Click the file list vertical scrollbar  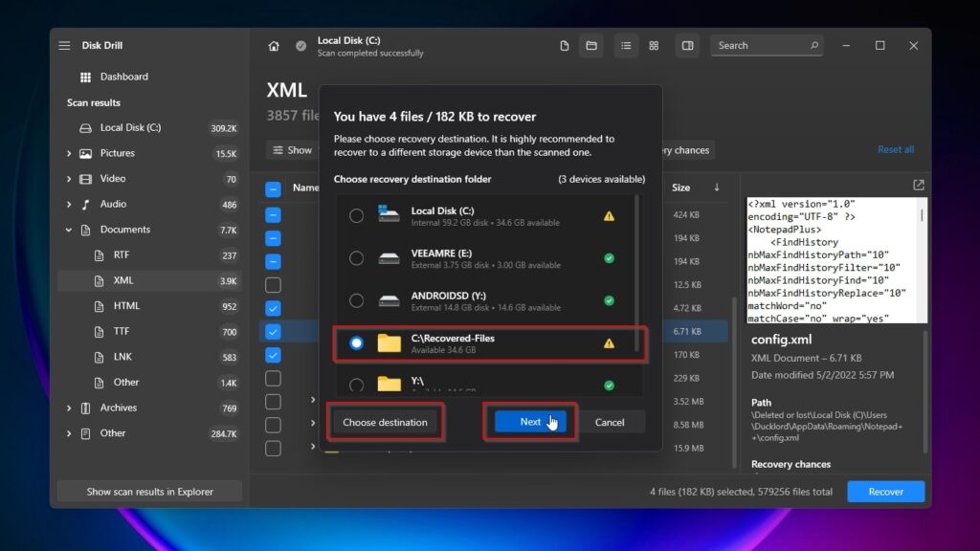(x=734, y=381)
